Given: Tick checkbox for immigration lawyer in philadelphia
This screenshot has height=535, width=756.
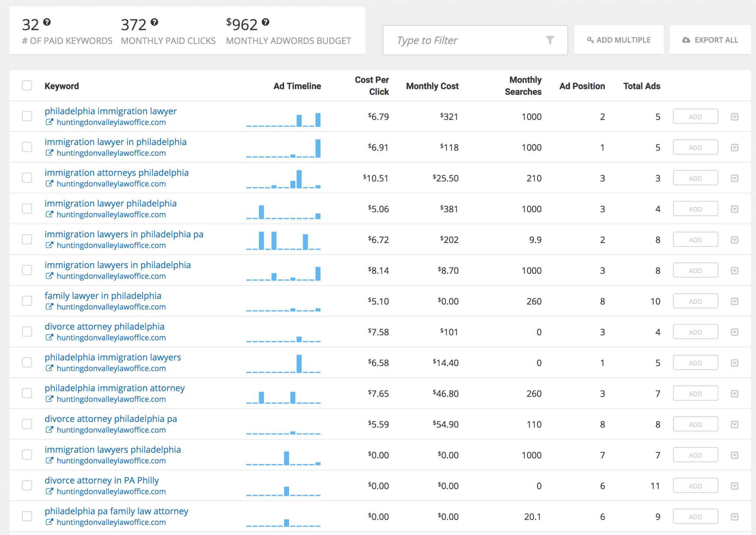Looking at the screenshot, I should point(27,147).
